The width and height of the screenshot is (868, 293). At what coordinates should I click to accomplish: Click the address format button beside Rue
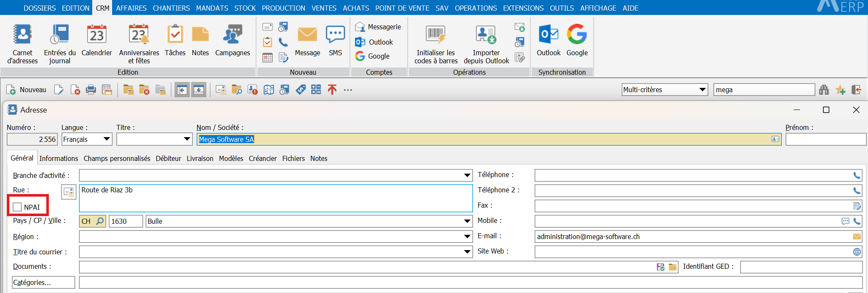point(69,192)
